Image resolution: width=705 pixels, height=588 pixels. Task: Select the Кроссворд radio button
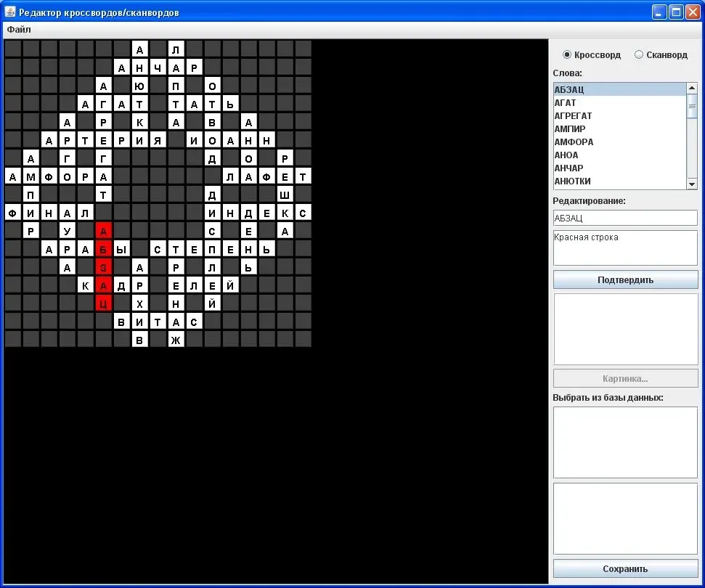pyautogui.click(x=568, y=55)
